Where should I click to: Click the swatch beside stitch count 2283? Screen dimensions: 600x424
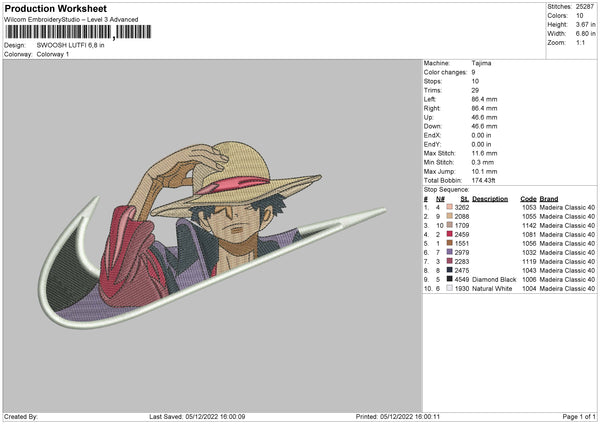(x=450, y=261)
